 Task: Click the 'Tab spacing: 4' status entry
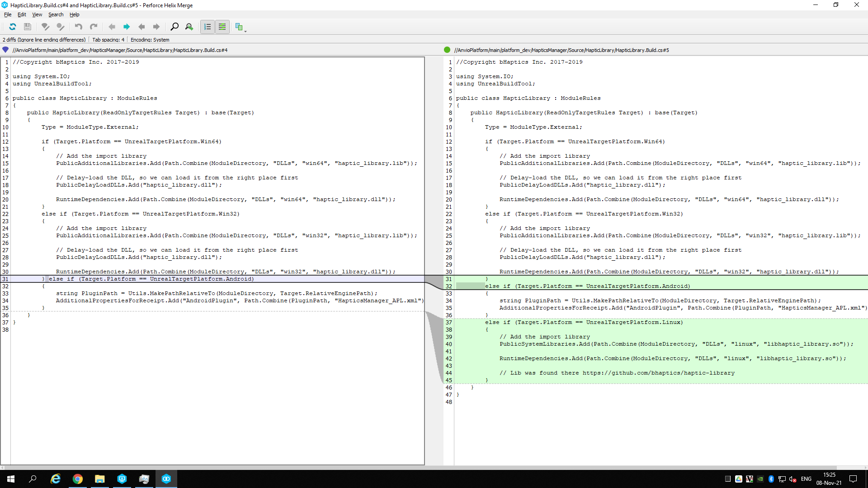108,40
